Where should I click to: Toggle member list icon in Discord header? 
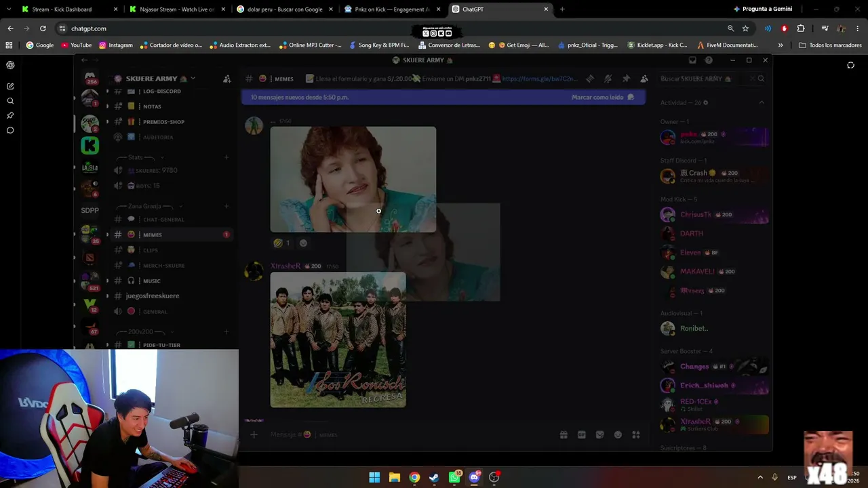pos(644,79)
